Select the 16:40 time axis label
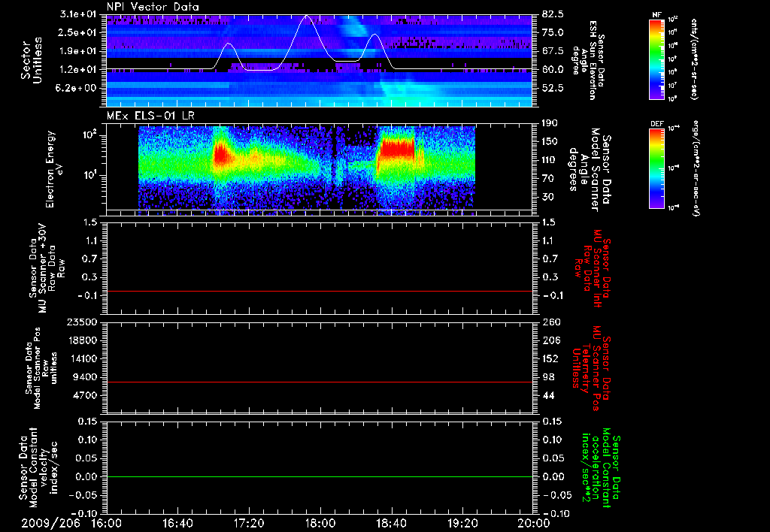 (x=177, y=523)
